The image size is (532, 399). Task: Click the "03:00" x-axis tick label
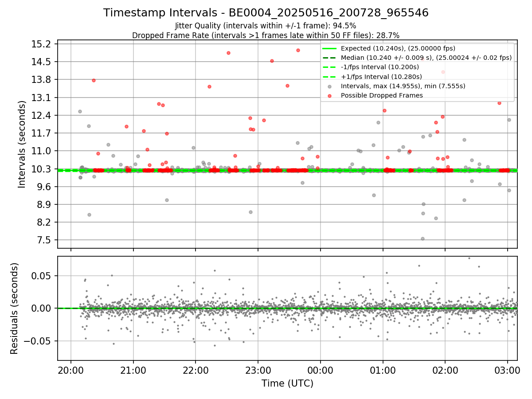(507, 371)
